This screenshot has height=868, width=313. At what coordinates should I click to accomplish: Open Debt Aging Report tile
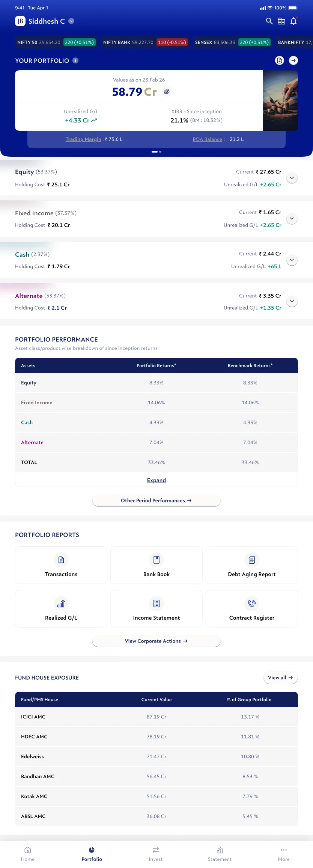point(252,565)
